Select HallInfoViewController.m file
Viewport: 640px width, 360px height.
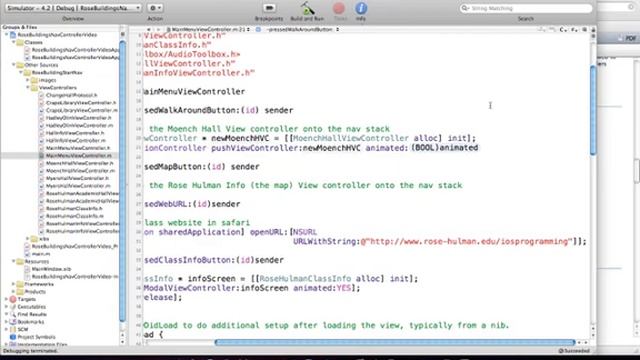(x=76, y=140)
